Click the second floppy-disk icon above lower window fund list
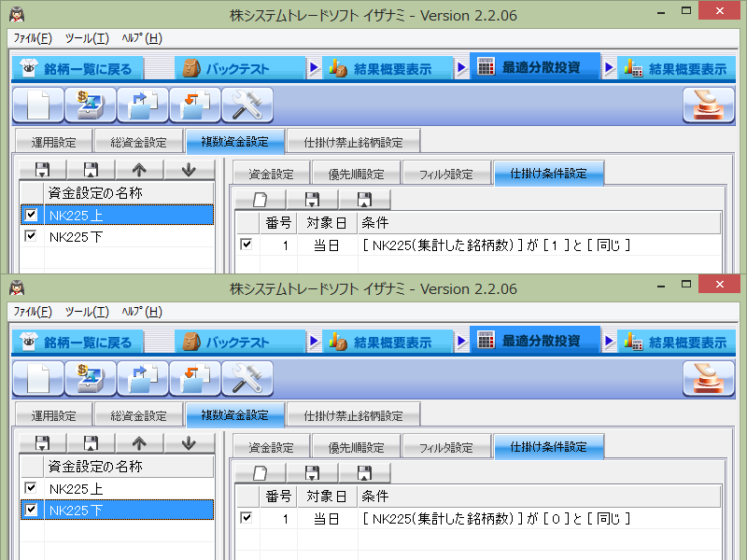Viewport: 747px width, 560px height. click(91, 443)
